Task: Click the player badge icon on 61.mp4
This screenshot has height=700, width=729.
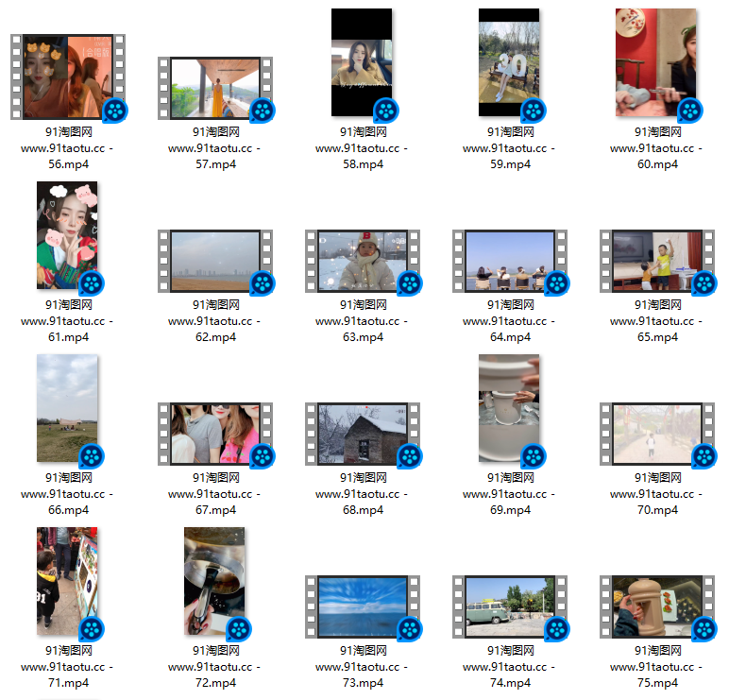Action: 92,283
